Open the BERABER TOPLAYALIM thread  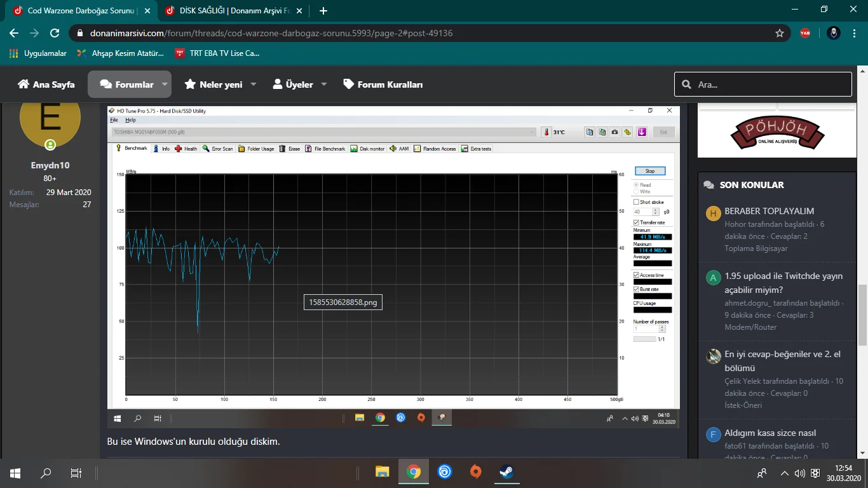pos(769,211)
